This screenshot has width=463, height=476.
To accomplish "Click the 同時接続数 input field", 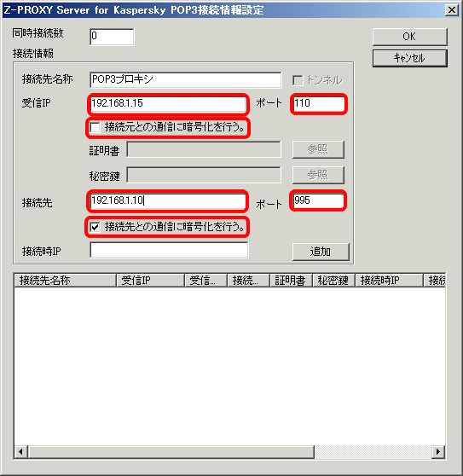I will pyautogui.click(x=112, y=37).
